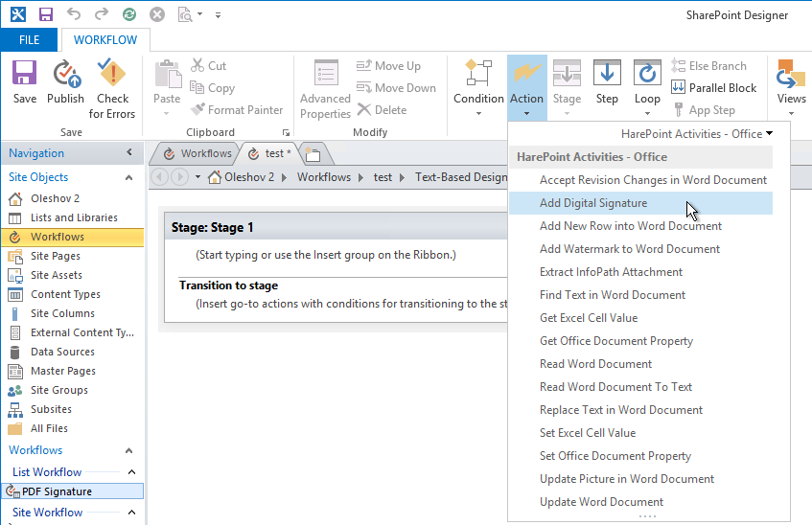Open Oleshov 2 in navigation
The height and width of the screenshot is (525, 812).
coord(55,198)
